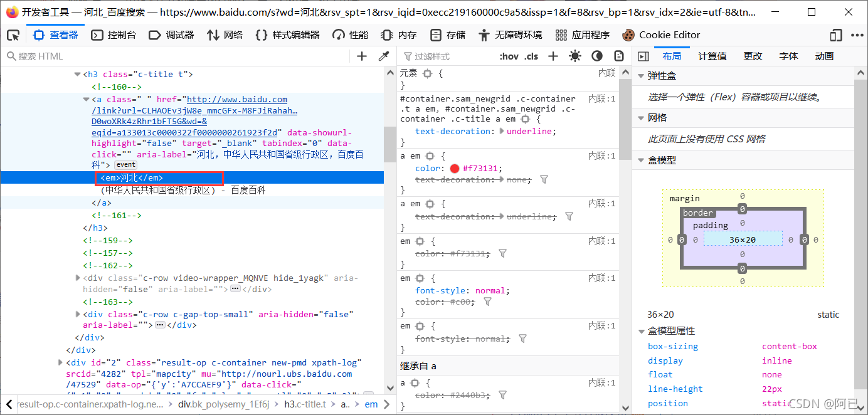Image resolution: width=868 pixels, height=415 pixels.
Task: Switch to the 网络 Network tab
Action: pyautogui.click(x=225, y=35)
